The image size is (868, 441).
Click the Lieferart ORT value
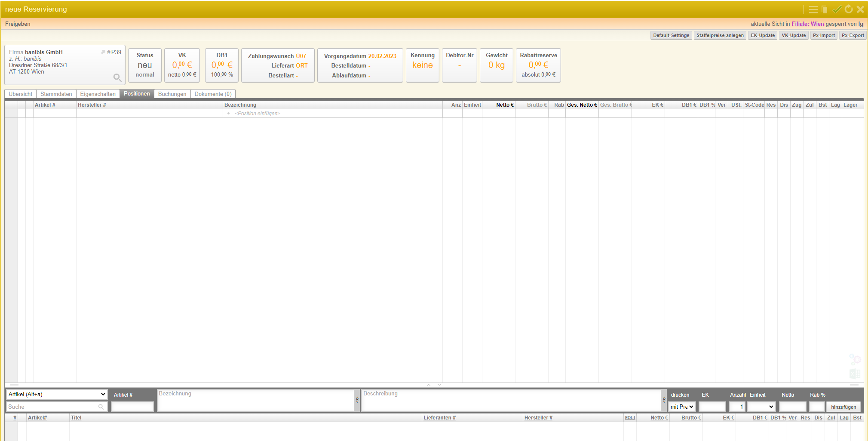pos(301,65)
